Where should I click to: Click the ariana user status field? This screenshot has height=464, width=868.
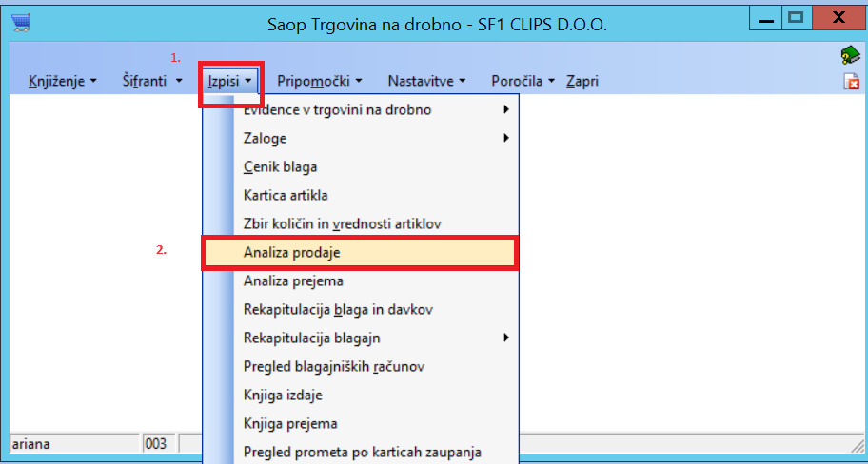(x=75, y=443)
